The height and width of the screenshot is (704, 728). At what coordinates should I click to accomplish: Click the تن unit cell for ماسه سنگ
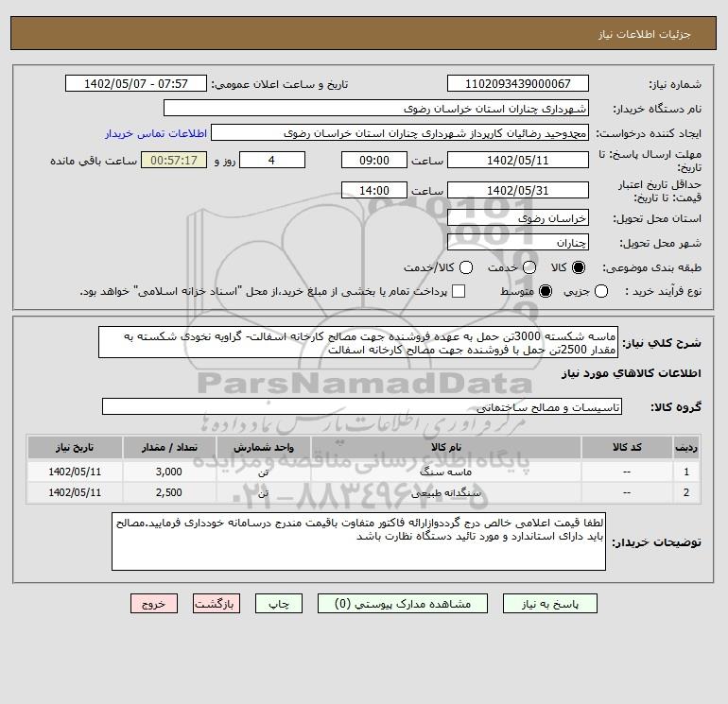(263, 472)
